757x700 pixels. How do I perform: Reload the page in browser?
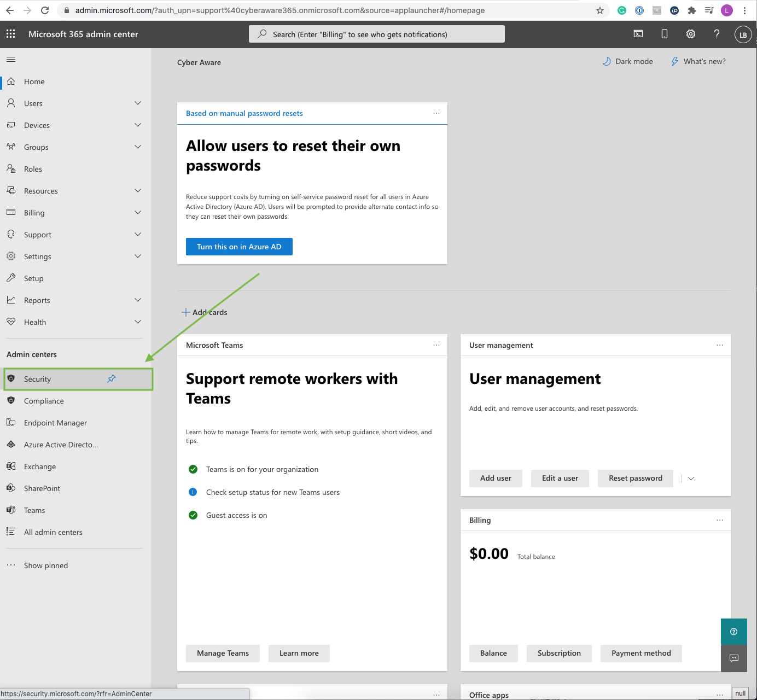[45, 10]
